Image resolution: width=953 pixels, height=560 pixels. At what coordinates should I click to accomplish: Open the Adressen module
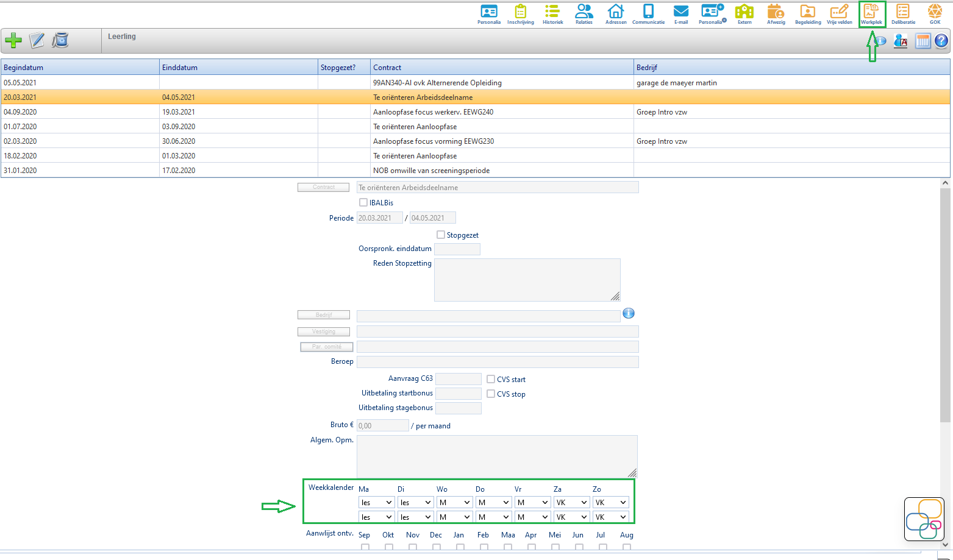coord(616,15)
